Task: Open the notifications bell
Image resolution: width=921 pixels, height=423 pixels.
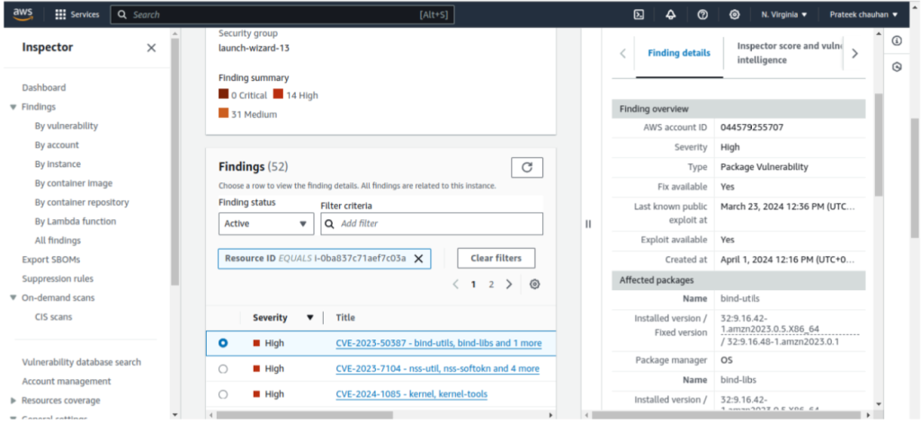Action: 671,15
